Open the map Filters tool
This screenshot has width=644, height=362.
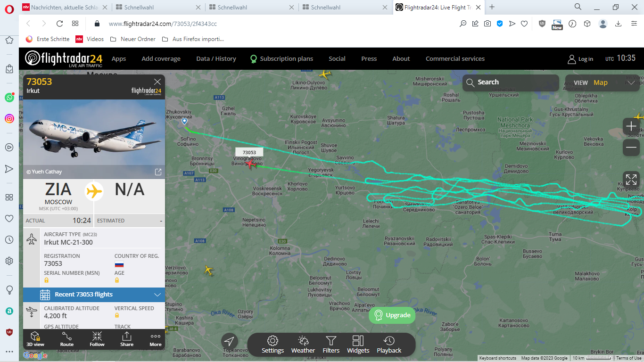331,345
